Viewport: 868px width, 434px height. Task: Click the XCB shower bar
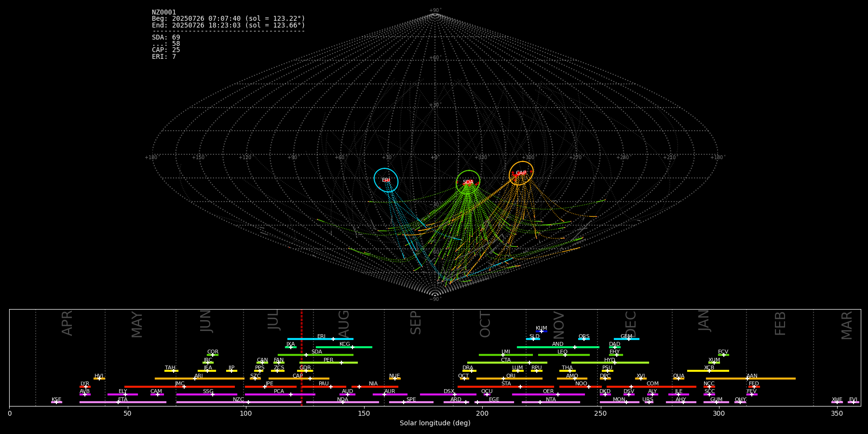[708, 371]
